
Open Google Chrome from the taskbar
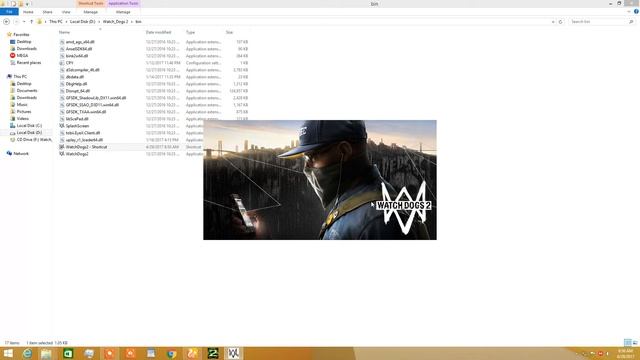point(172,353)
